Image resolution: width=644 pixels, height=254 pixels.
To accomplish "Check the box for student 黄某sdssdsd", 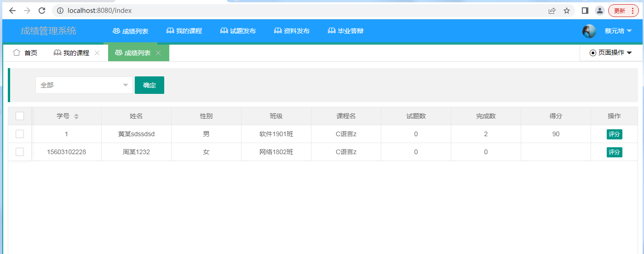I will click(20, 134).
